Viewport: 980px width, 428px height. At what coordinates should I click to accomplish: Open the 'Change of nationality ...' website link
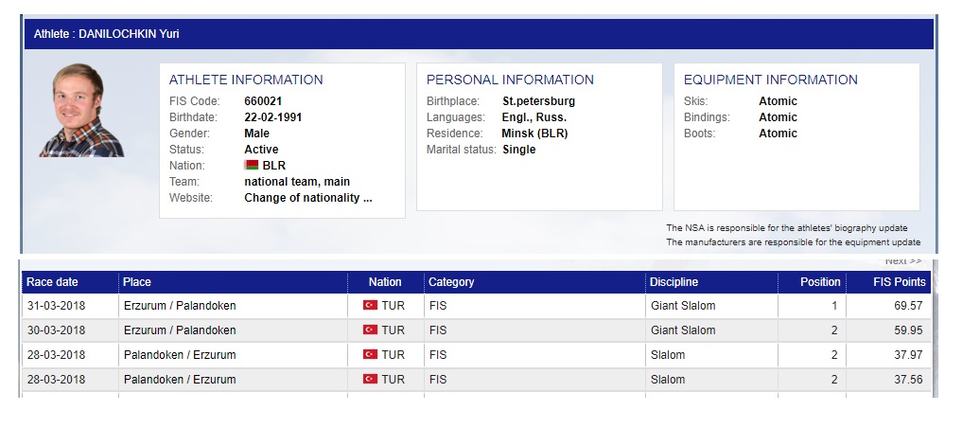point(308,198)
